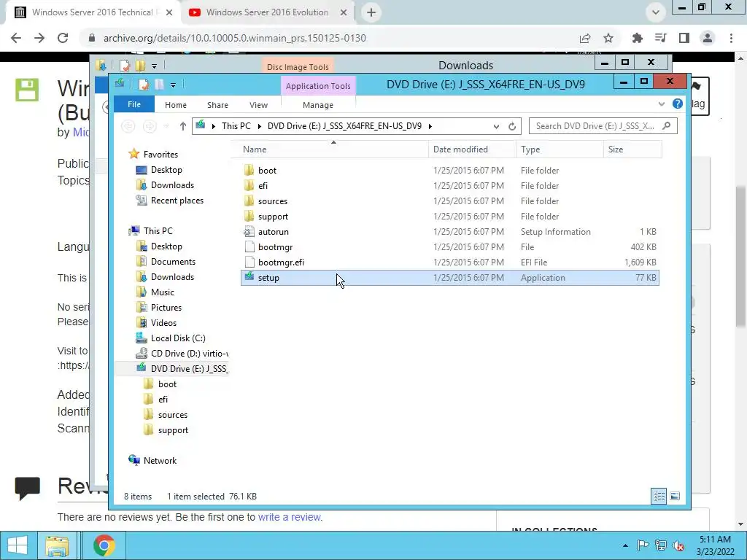
Task: Open the boot folder in file list
Action: coord(449,171)
